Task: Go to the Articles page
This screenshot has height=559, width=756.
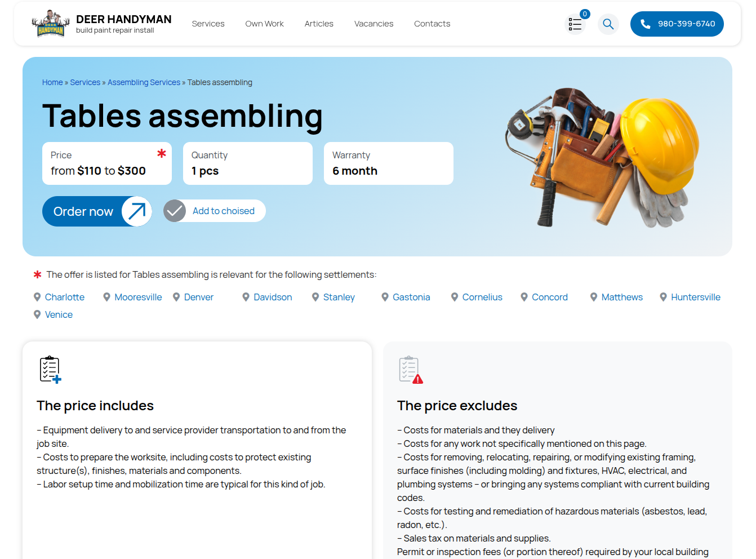Action: [319, 24]
